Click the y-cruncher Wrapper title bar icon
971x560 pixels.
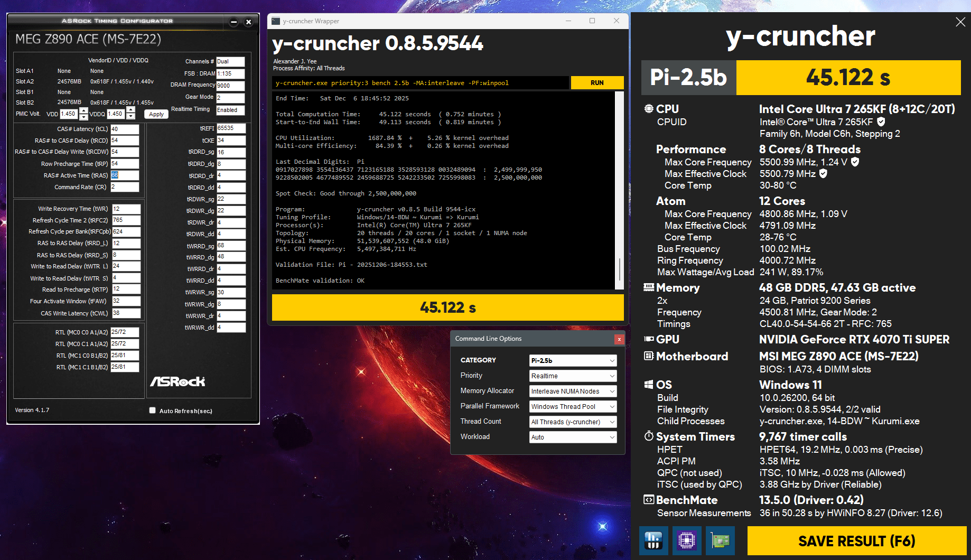tap(276, 21)
